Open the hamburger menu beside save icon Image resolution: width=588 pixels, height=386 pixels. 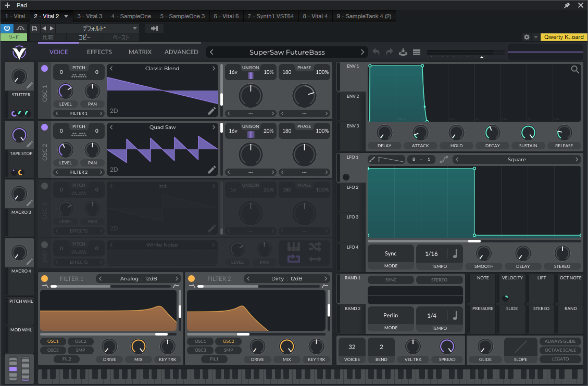(x=416, y=52)
